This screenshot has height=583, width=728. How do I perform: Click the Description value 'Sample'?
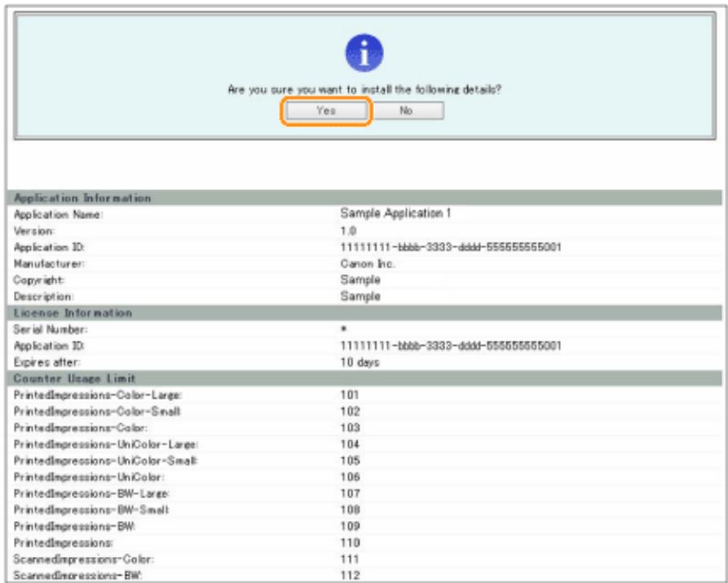(360, 296)
